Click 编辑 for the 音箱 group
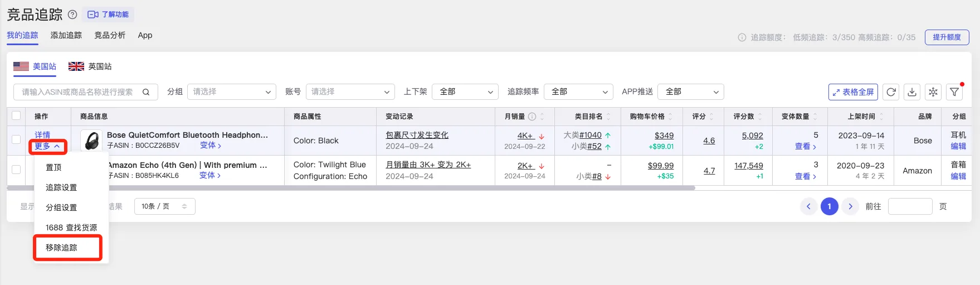The image size is (980, 285). 958,176
